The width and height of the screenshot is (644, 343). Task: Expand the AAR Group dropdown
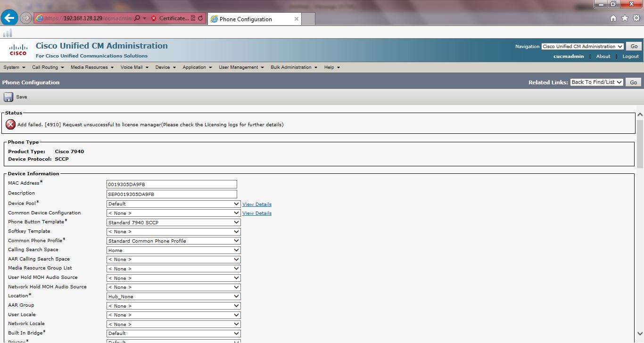(173, 306)
